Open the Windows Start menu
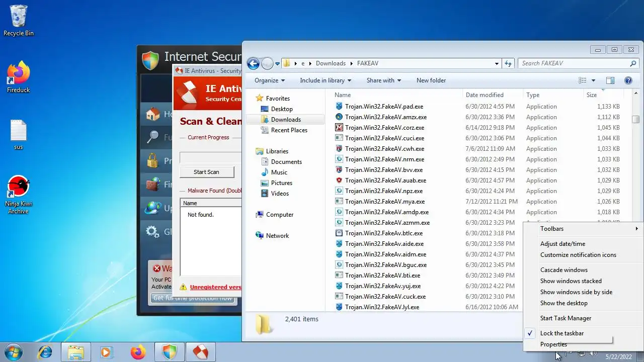 [x=14, y=352]
